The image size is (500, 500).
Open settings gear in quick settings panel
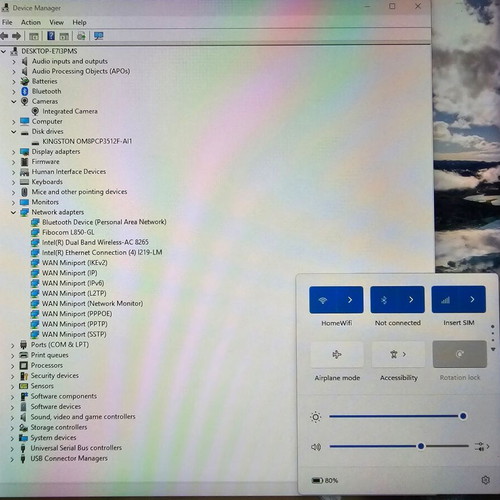point(485,480)
